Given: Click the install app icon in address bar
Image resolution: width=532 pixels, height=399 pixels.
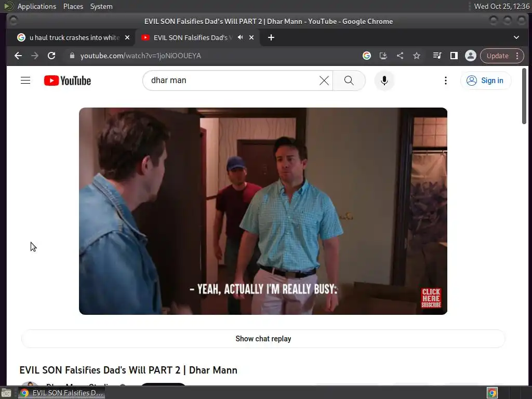Looking at the screenshot, I should 383,56.
